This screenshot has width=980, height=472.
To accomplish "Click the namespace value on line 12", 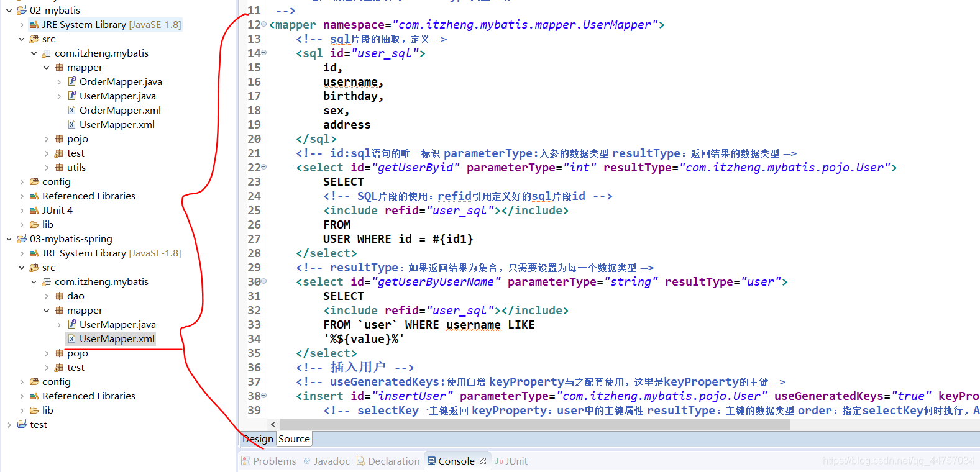I will pyautogui.click(x=524, y=25).
